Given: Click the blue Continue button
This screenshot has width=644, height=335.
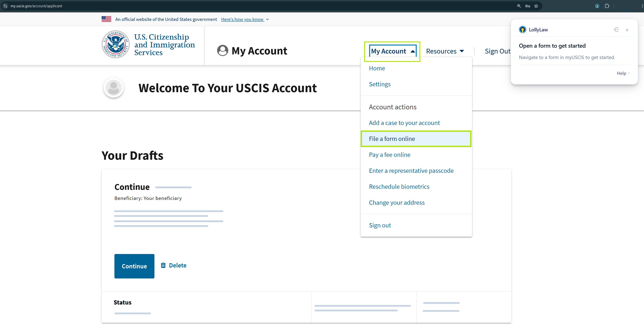Looking at the screenshot, I should point(134,266).
